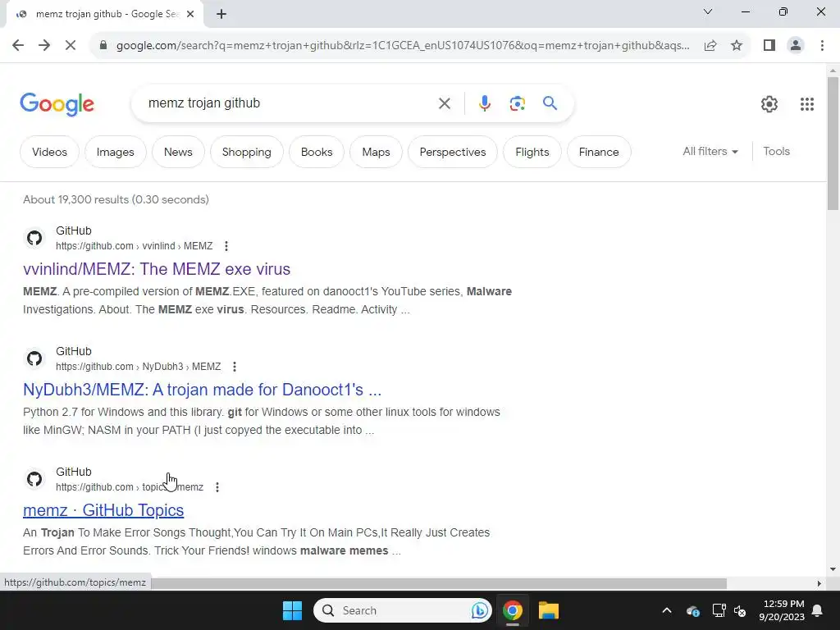Click the github.com › vvinlind › MEMZ URL
Viewport: 840px width, 630px height.
click(134, 246)
